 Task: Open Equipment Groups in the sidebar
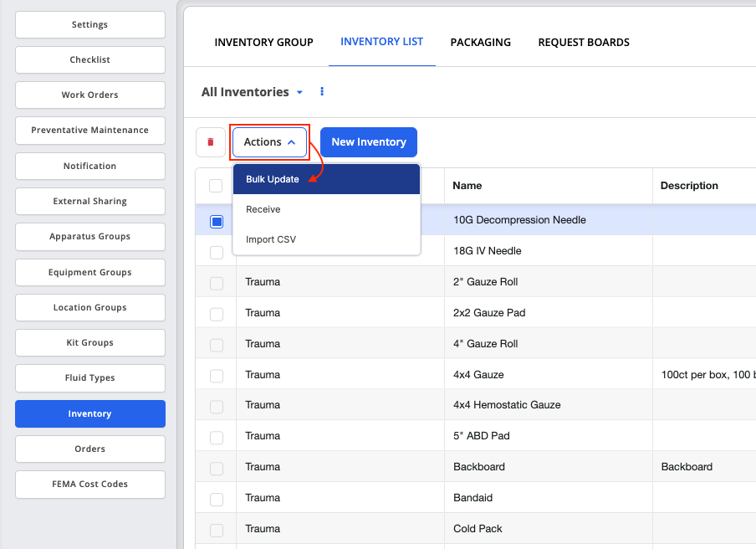(x=90, y=272)
